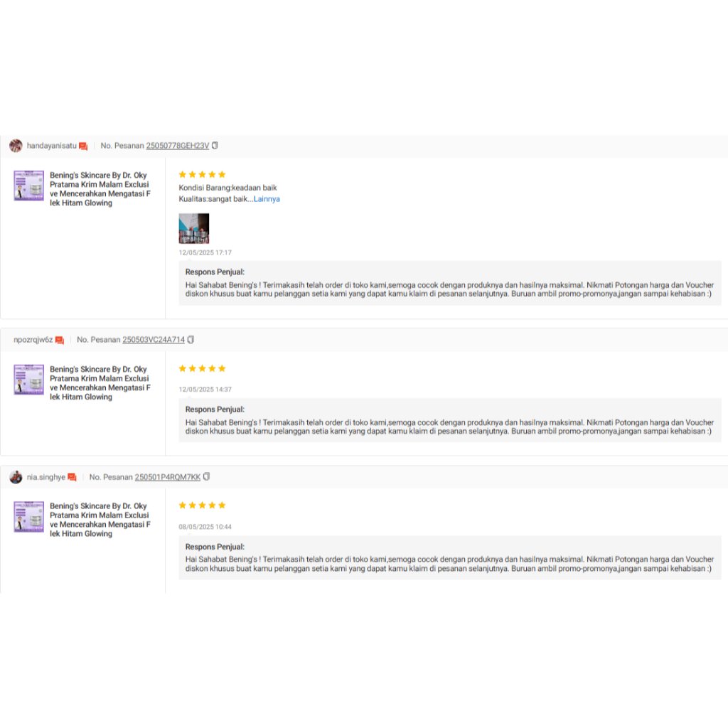This screenshot has width=728, height=728.
Task: Click username handayanisatu
Action: click(x=51, y=146)
